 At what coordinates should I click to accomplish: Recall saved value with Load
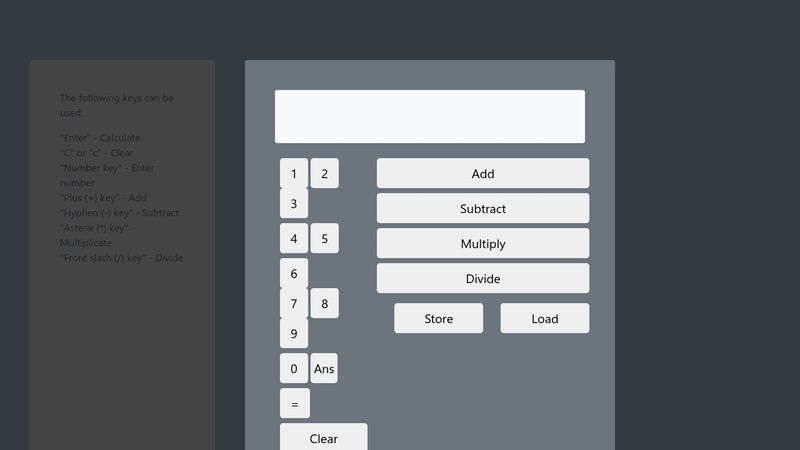pyautogui.click(x=545, y=319)
